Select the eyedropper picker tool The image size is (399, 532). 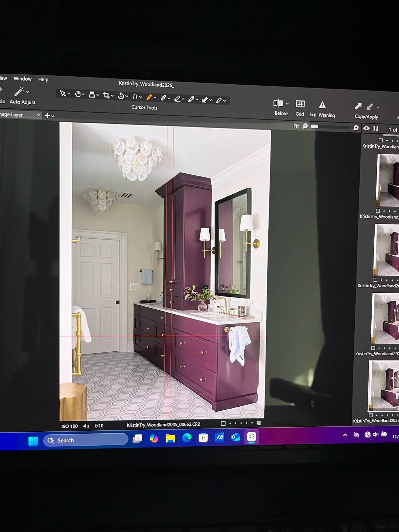(x=191, y=99)
